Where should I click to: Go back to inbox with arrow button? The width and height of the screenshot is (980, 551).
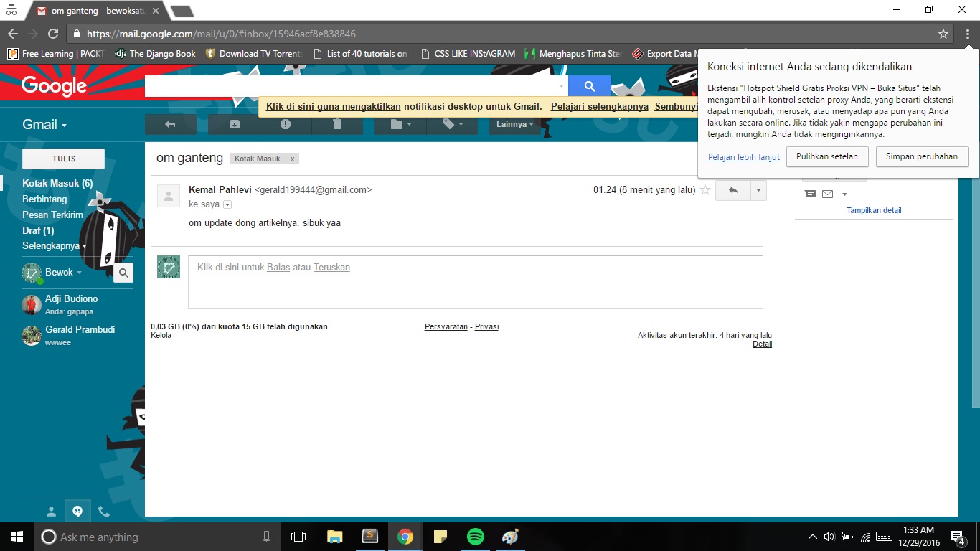[171, 124]
